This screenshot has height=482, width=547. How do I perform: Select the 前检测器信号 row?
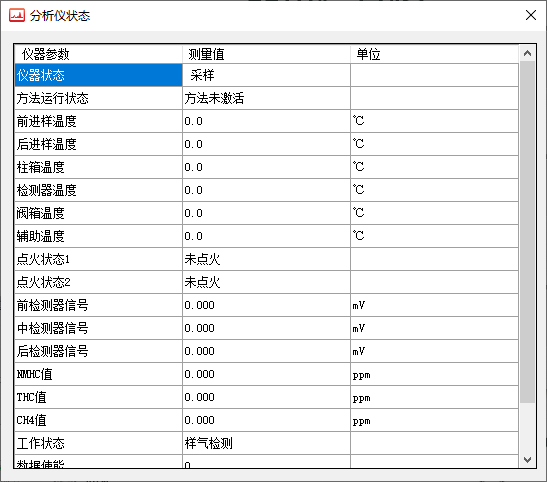pos(266,305)
